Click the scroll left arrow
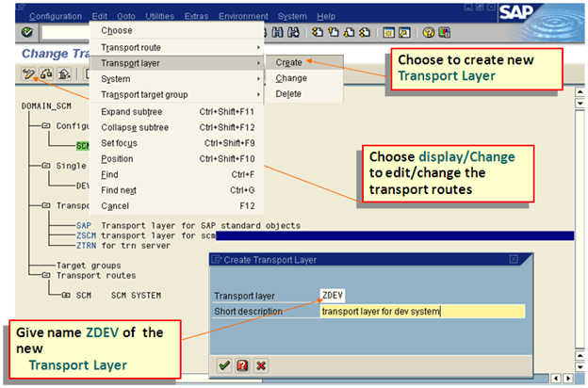 556,379
